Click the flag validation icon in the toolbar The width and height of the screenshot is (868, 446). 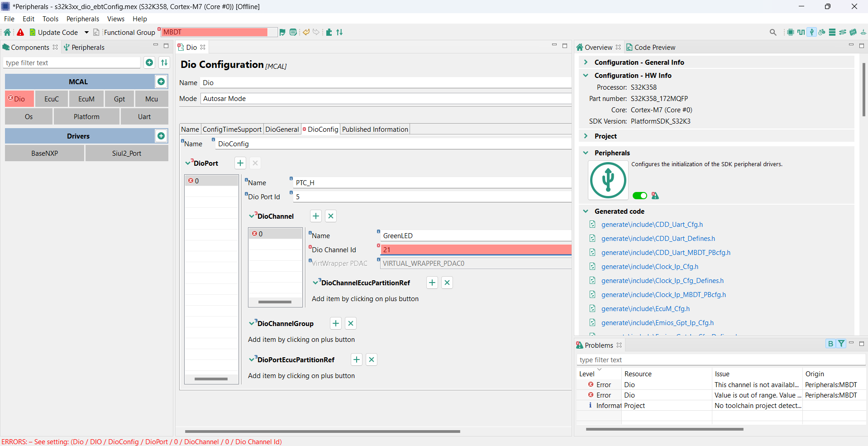pos(282,32)
